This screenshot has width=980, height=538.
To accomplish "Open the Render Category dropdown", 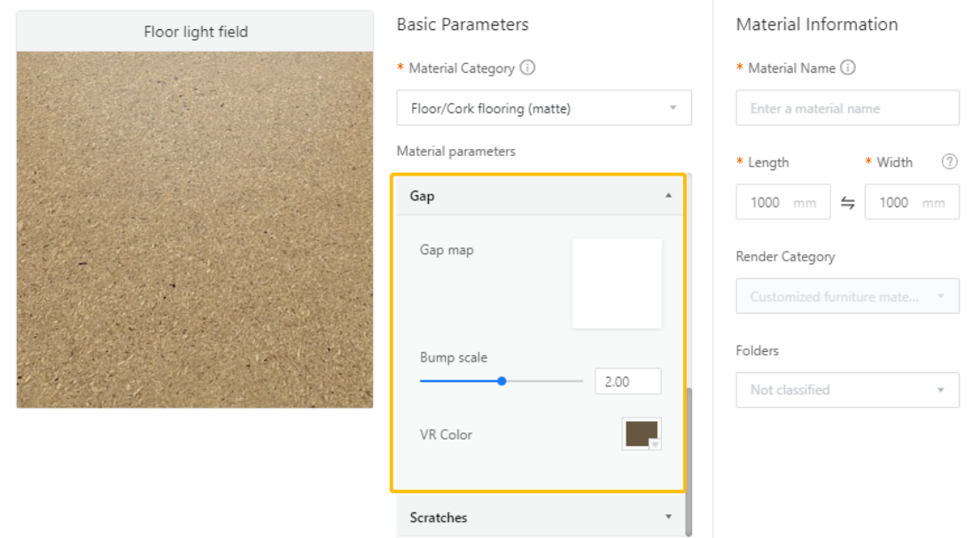I will point(847,297).
